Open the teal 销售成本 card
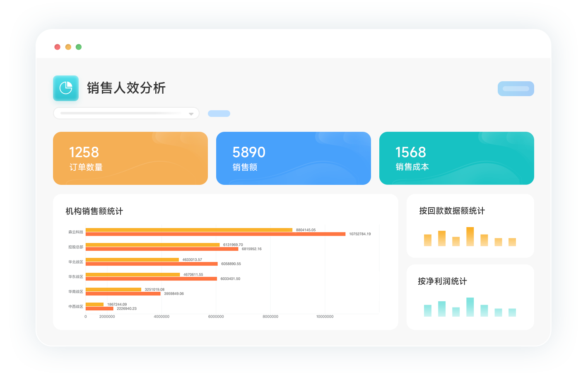 coord(456,158)
